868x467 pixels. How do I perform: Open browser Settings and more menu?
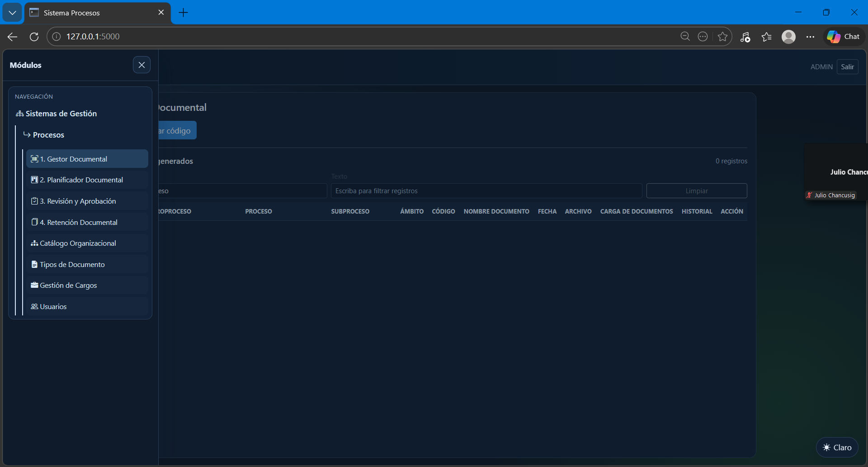pos(810,37)
